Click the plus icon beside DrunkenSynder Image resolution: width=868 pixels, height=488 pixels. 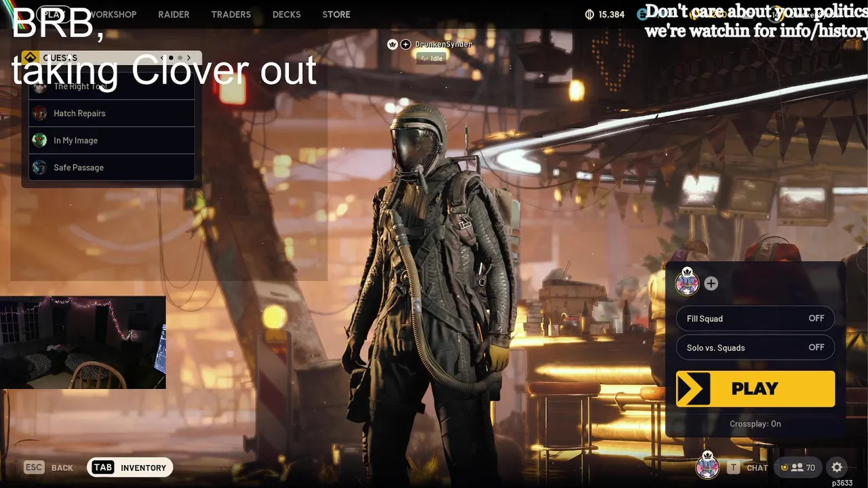pos(406,44)
